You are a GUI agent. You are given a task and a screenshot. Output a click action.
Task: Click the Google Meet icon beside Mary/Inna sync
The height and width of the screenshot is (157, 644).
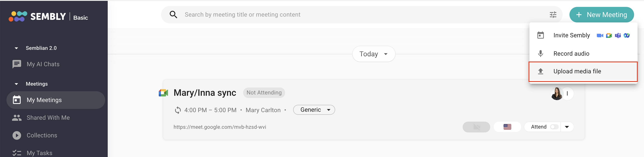[x=163, y=93]
